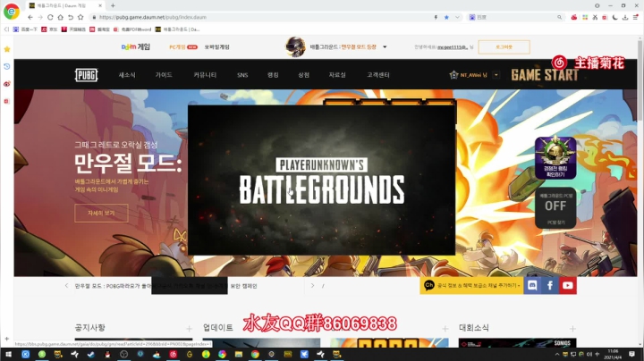This screenshot has height=361, width=644.
Task: Click the Daum 게임 logo
Action: (x=136, y=46)
